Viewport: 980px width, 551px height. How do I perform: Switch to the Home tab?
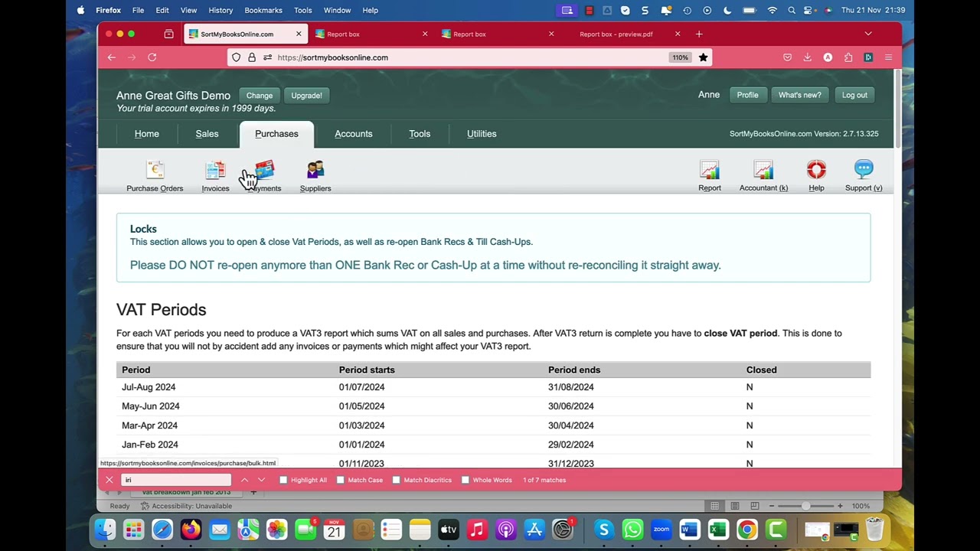(x=147, y=134)
